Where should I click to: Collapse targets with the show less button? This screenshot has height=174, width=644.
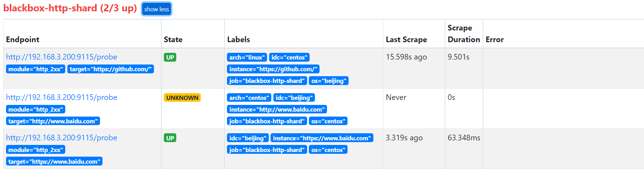tap(156, 9)
